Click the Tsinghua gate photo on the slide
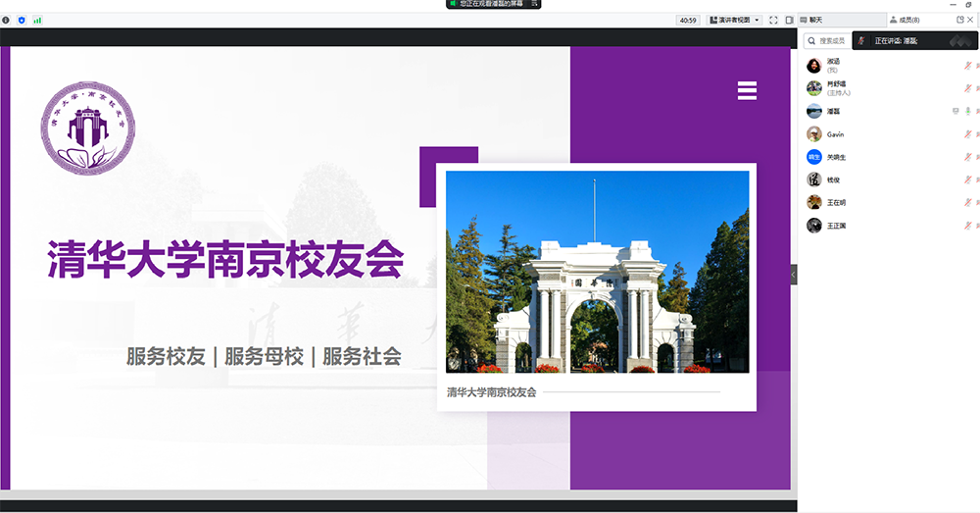Screen dimensions: 980x513 598,272
